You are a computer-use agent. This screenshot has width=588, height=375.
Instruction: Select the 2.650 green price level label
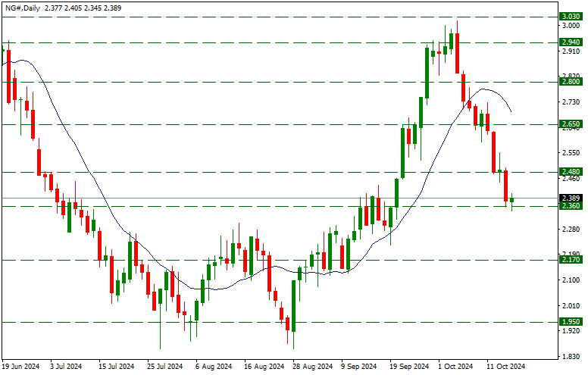pyautogui.click(x=571, y=124)
